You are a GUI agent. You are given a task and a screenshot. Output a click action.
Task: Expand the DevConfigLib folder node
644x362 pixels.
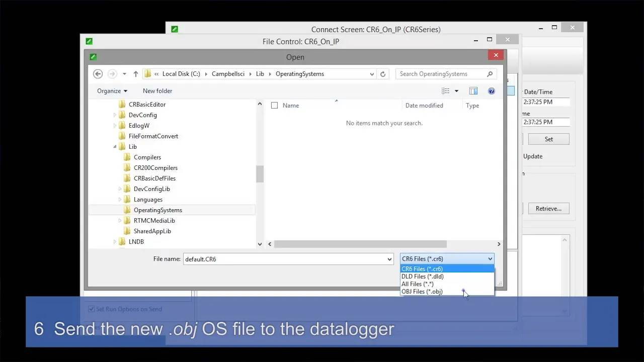[120, 189]
